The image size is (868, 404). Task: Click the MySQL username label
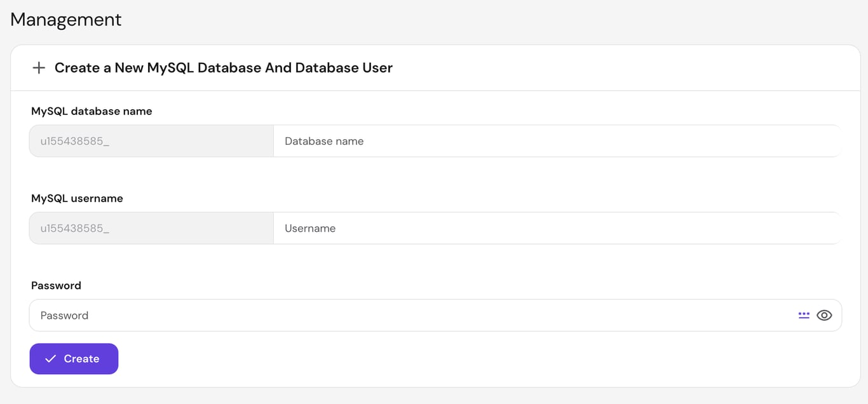(77, 198)
